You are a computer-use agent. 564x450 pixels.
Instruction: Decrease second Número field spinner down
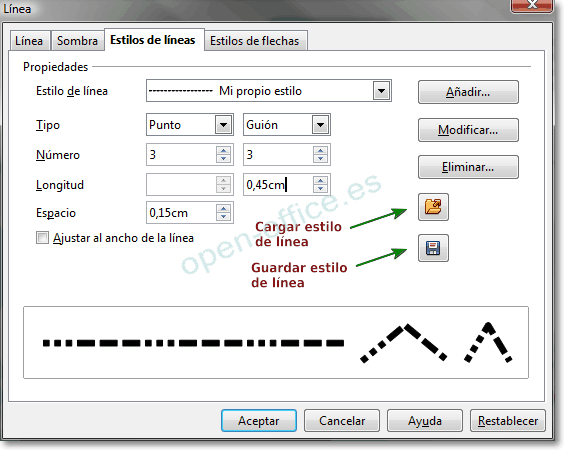click(x=320, y=159)
